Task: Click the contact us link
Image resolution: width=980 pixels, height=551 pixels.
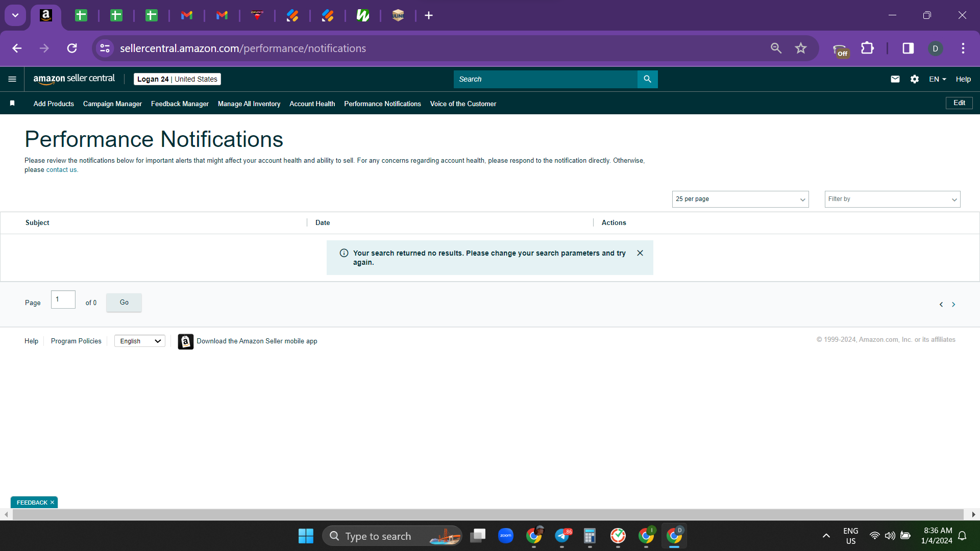Action: pos(61,170)
